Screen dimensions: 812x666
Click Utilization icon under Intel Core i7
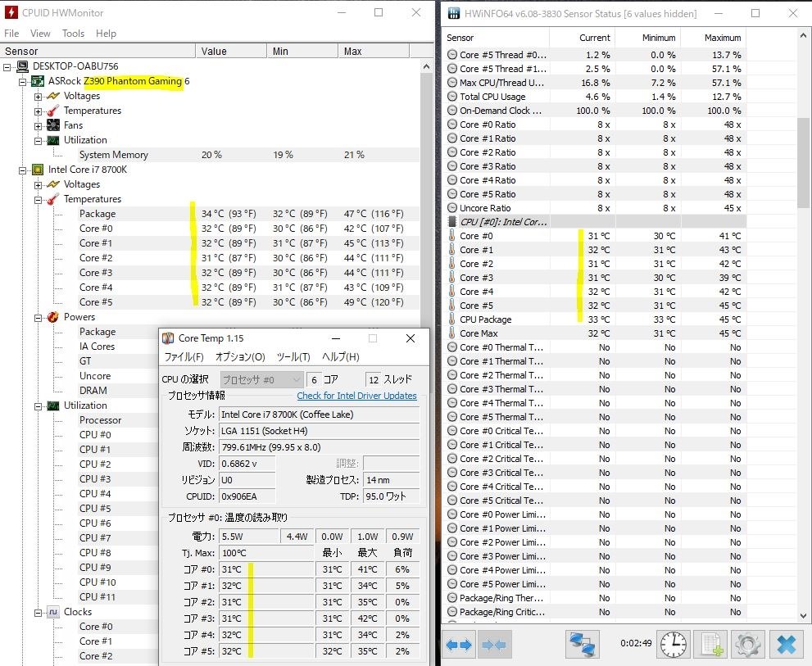click(x=52, y=405)
